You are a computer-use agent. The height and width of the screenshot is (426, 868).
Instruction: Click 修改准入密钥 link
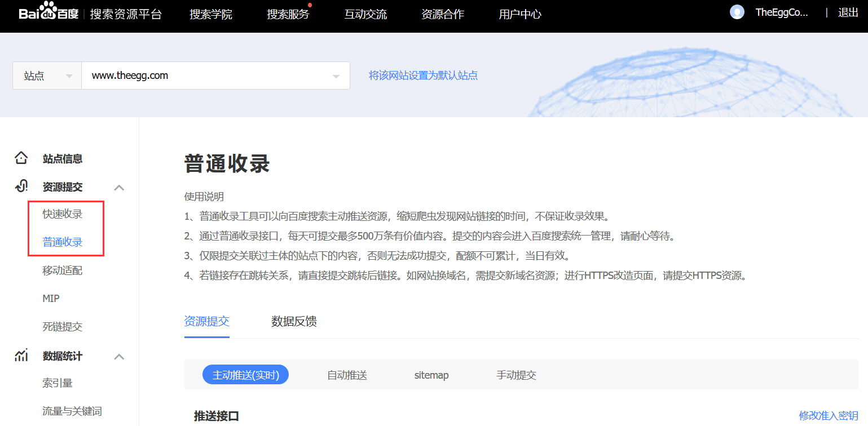coord(829,415)
